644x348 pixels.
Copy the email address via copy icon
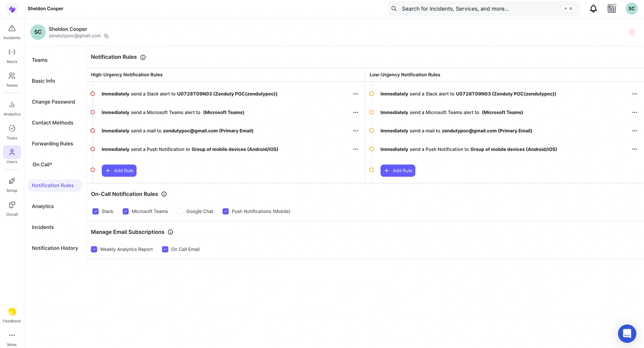click(106, 36)
